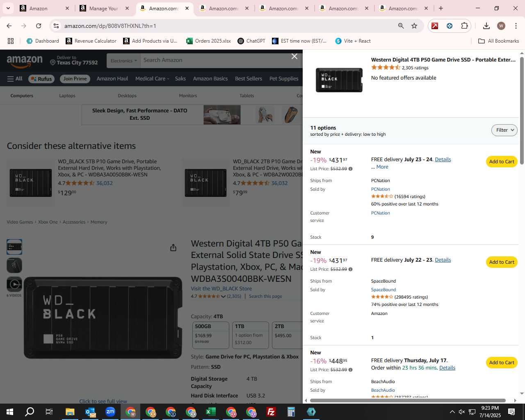Open the Filter dropdown in offers panel
The width and height of the screenshot is (525, 420).
point(504,130)
